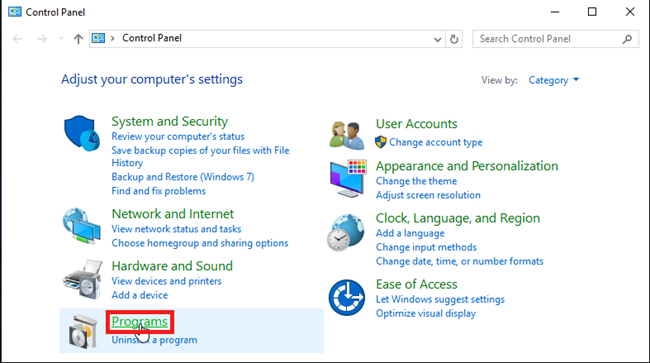Close the Control Panel window
The image size is (650, 363).
tap(630, 12)
